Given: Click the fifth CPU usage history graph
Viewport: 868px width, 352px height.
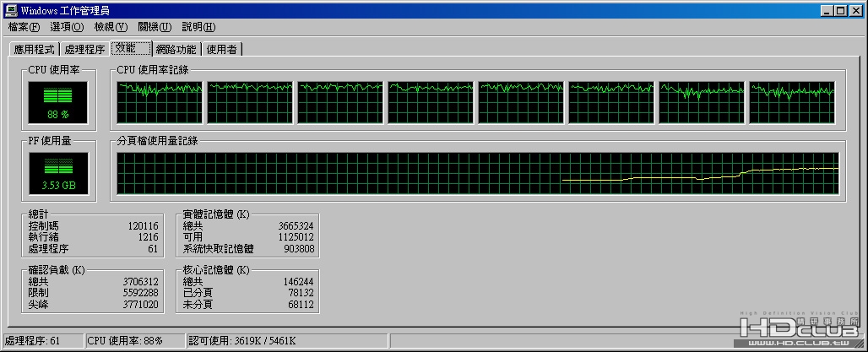Looking at the screenshot, I should click(x=521, y=103).
